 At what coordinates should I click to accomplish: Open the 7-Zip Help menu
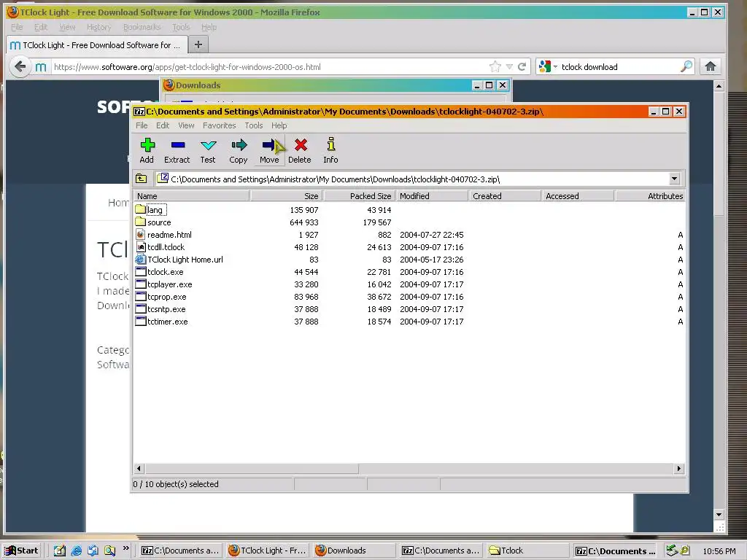[x=279, y=125]
